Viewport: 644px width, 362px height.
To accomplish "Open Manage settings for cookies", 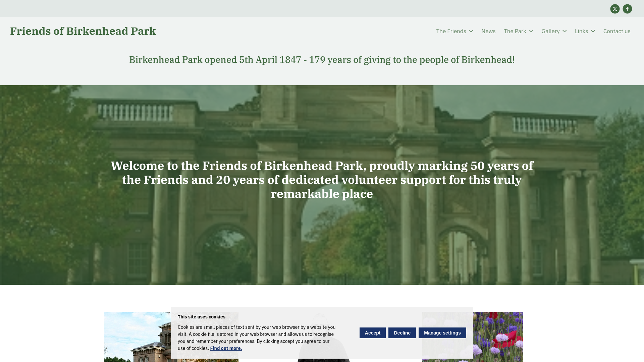I will tap(442, 333).
